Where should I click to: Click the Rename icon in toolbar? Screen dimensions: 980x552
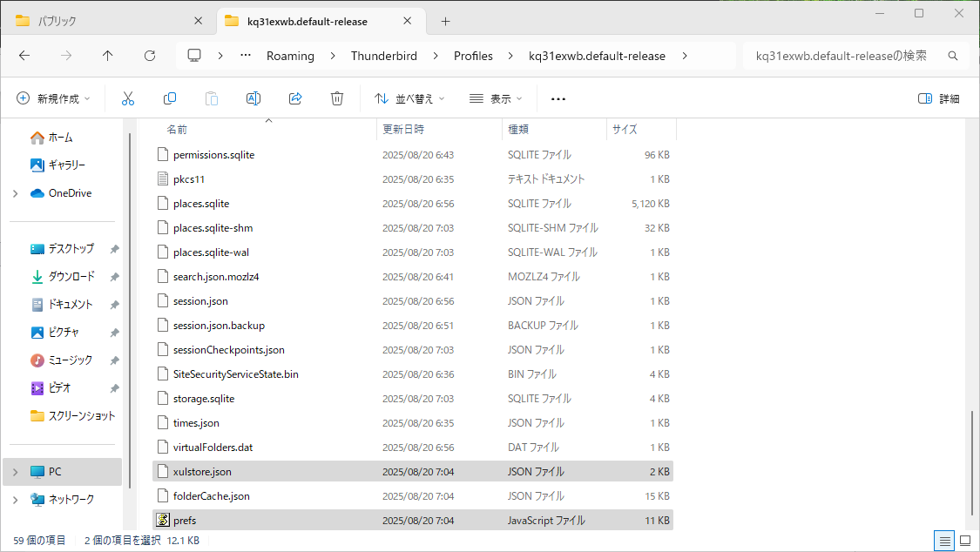253,98
